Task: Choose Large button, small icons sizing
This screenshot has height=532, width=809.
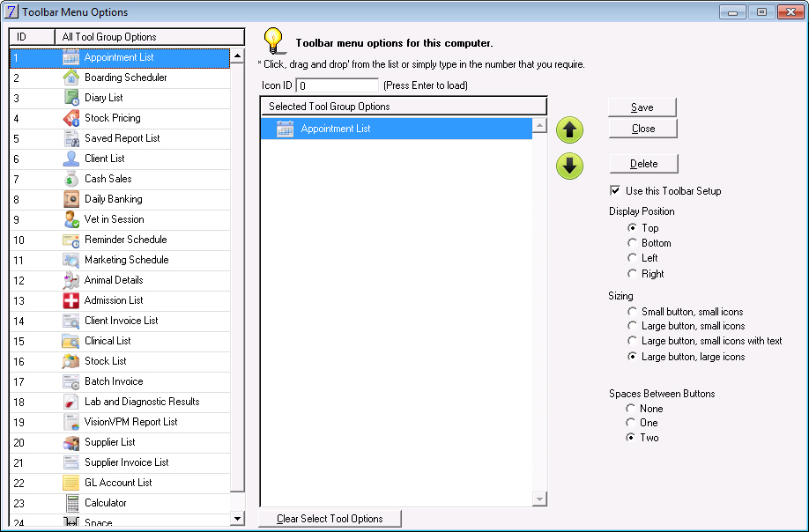Action: 632,326
